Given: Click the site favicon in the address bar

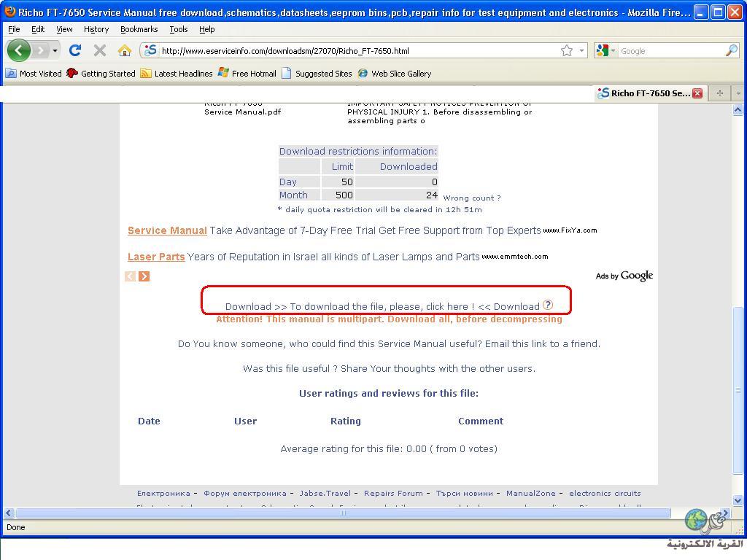Looking at the screenshot, I should (150, 50).
